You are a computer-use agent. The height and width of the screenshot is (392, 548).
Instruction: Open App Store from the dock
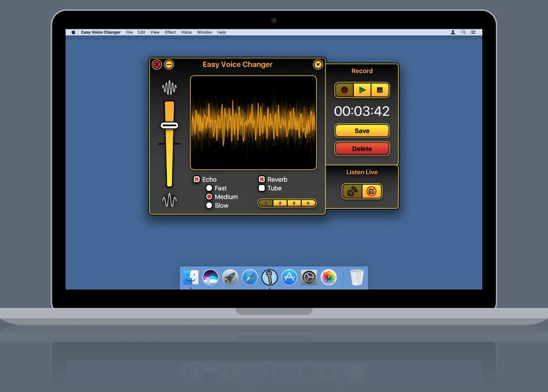(290, 277)
